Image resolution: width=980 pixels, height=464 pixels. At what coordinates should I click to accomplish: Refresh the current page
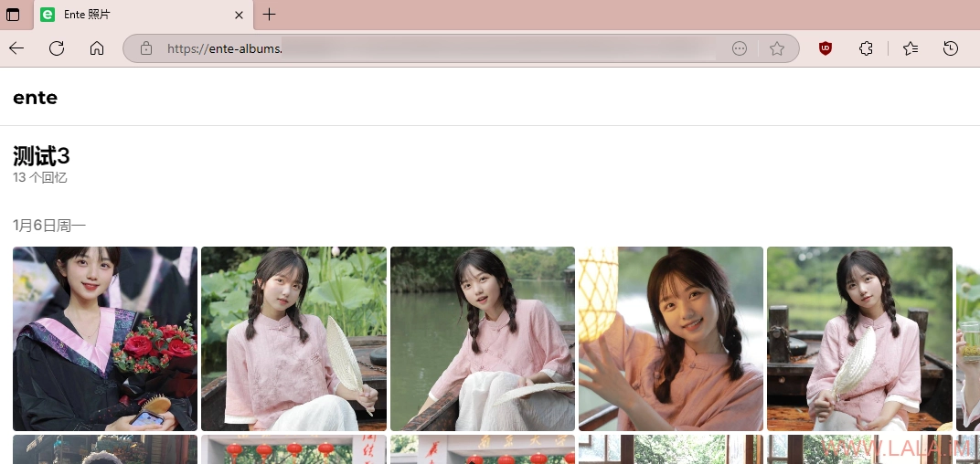[57, 48]
